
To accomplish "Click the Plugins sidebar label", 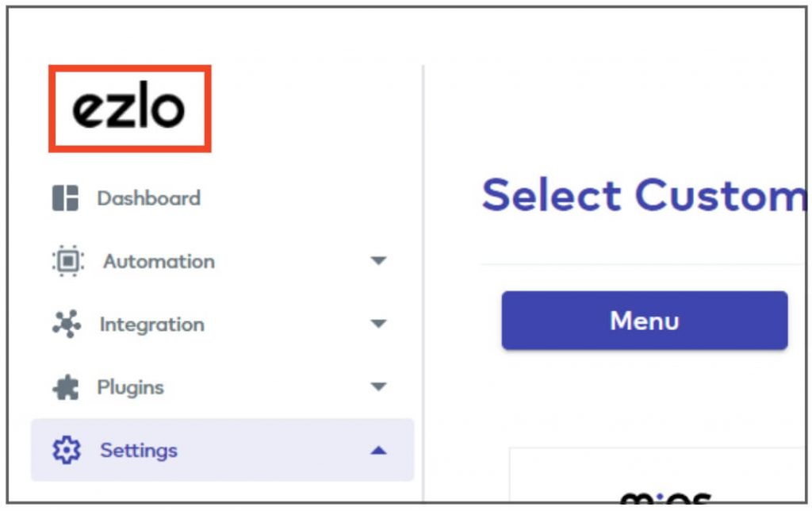I will pos(130,386).
